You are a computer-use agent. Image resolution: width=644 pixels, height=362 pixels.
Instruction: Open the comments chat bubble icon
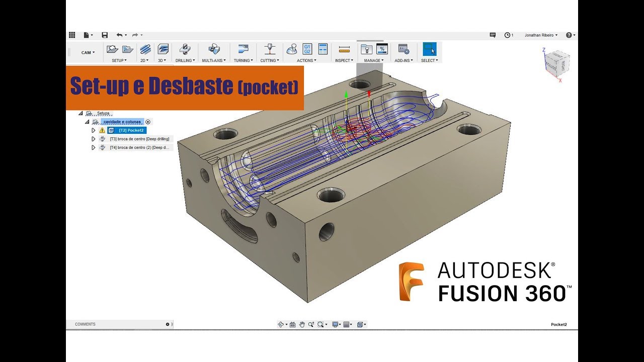pyautogui.click(x=493, y=35)
